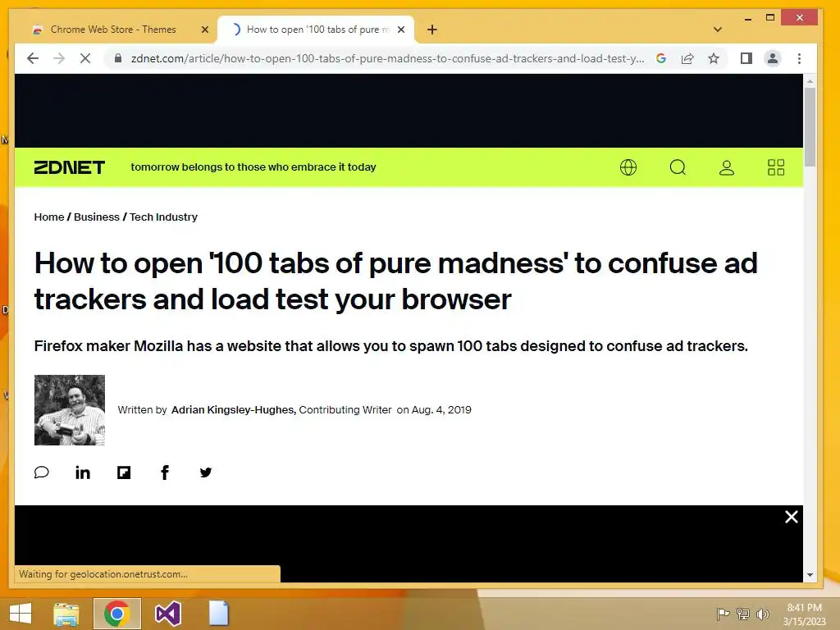Stop loading the page
This screenshot has width=840, height=630.
click(85, 58)
